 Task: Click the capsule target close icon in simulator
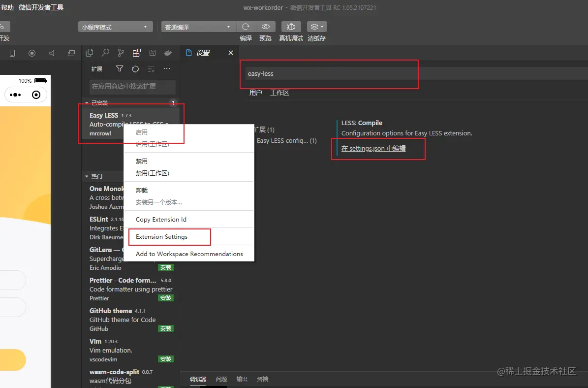(x=36, y=95)
